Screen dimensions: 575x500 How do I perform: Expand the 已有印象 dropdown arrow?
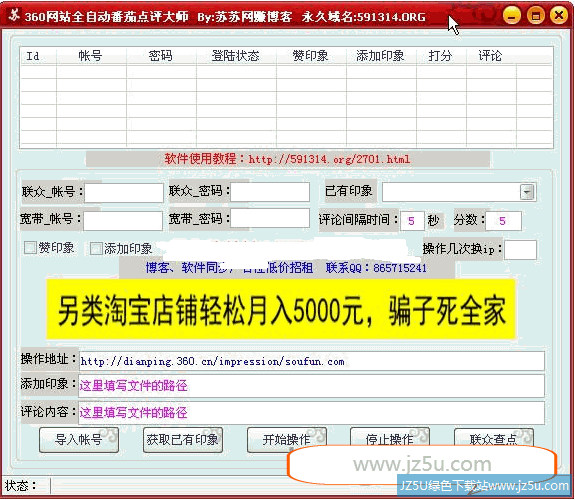click(x=527, y=192)
